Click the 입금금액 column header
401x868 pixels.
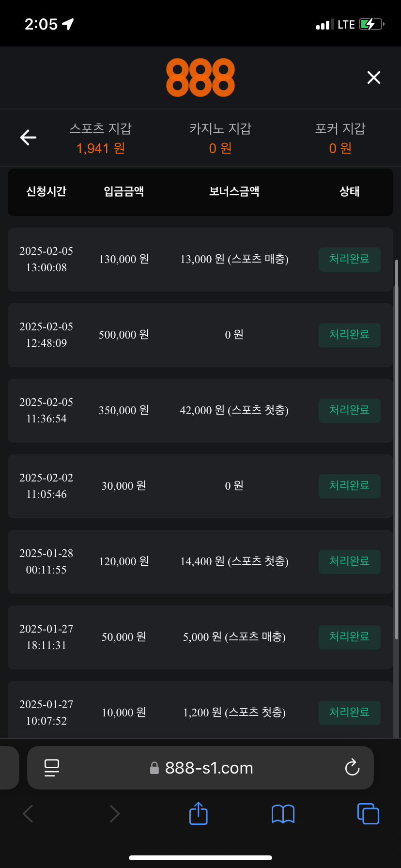124,192
